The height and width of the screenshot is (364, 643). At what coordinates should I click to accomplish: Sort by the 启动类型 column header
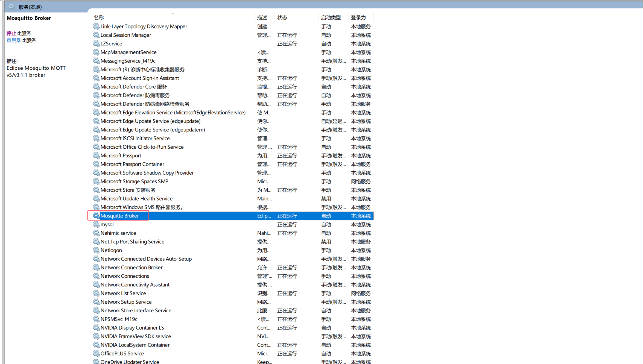(331, 17)
